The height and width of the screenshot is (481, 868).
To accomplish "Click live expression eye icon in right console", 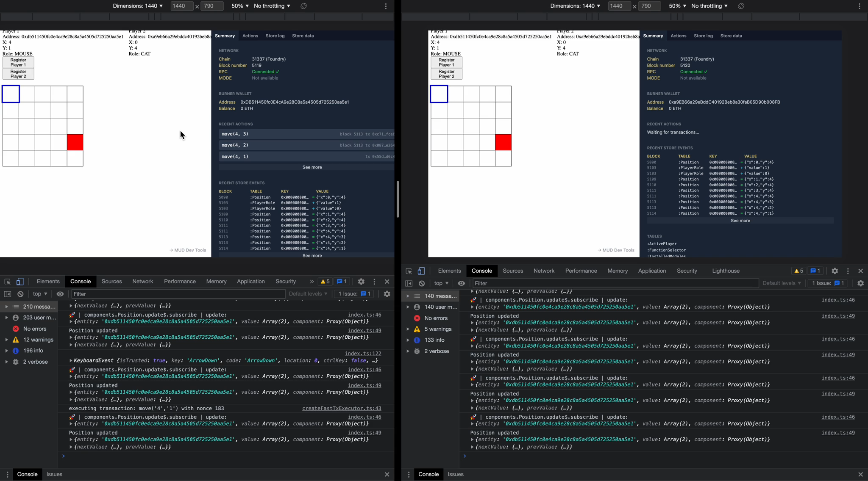I will tap(462, 283).
